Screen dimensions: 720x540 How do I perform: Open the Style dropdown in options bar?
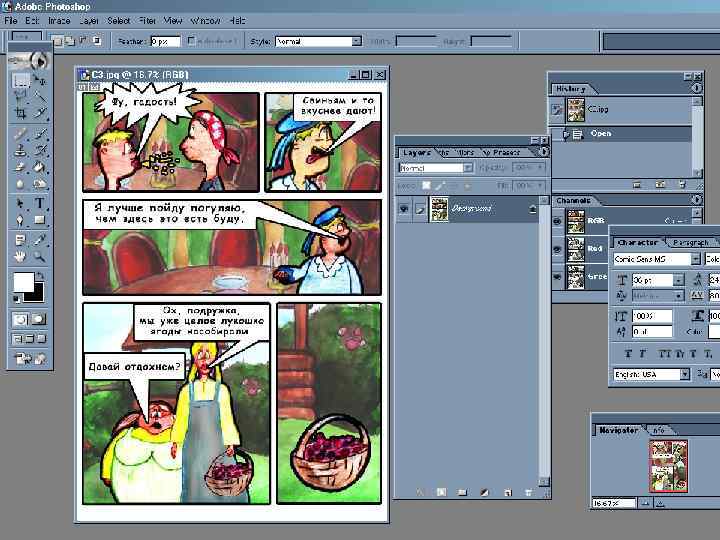click(x=356, y=41)
